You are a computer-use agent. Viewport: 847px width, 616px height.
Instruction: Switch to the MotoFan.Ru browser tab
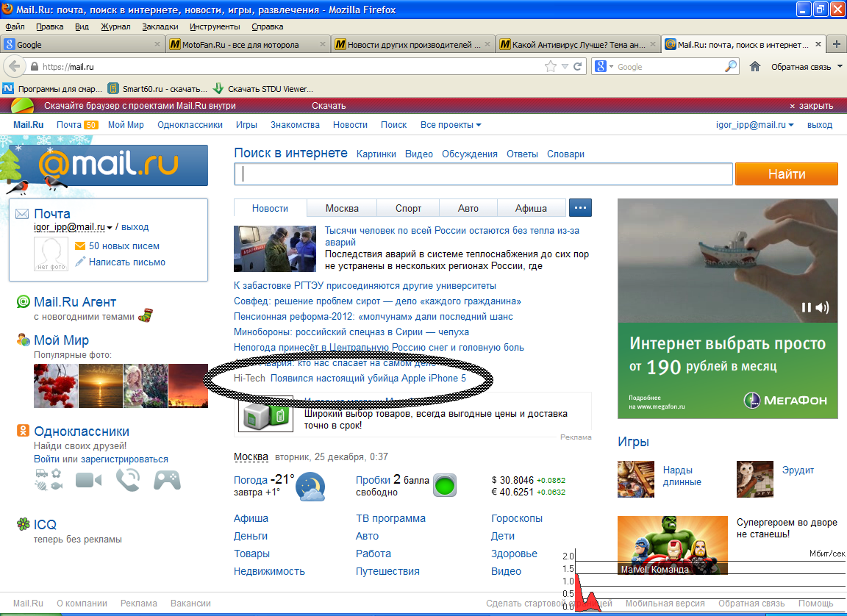[x=247, y=44]
